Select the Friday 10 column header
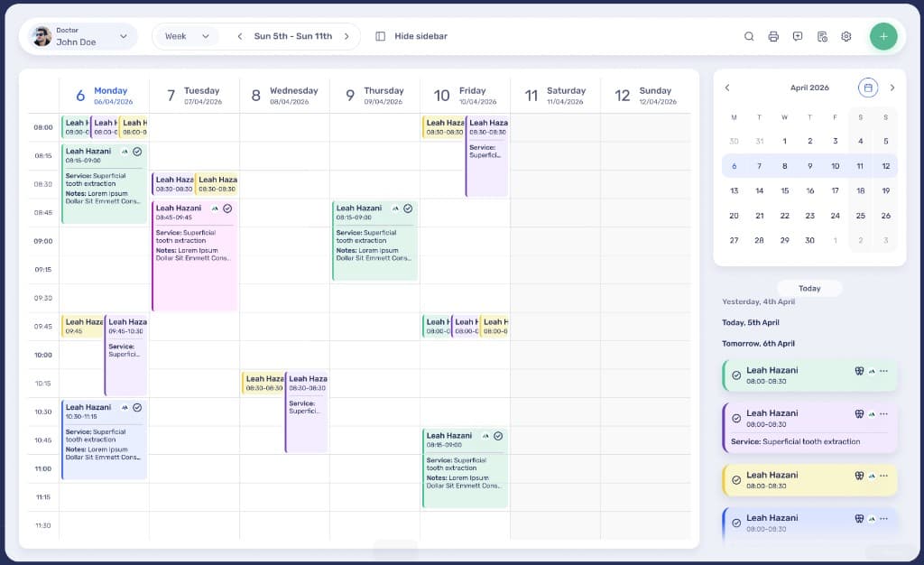The width and height of the screenshot is (924, 565). (465, 95)
